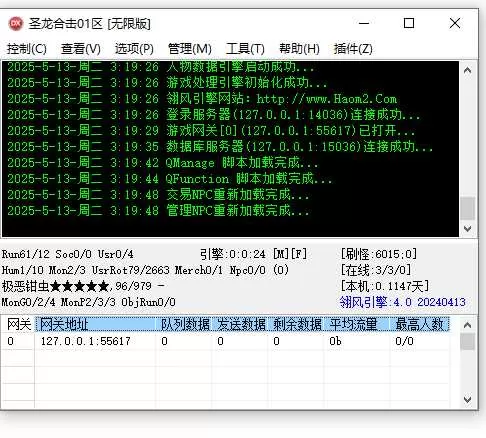Open the 帮助(H) menu
Screen dimensions: 486x438
(x=299, y=49)
